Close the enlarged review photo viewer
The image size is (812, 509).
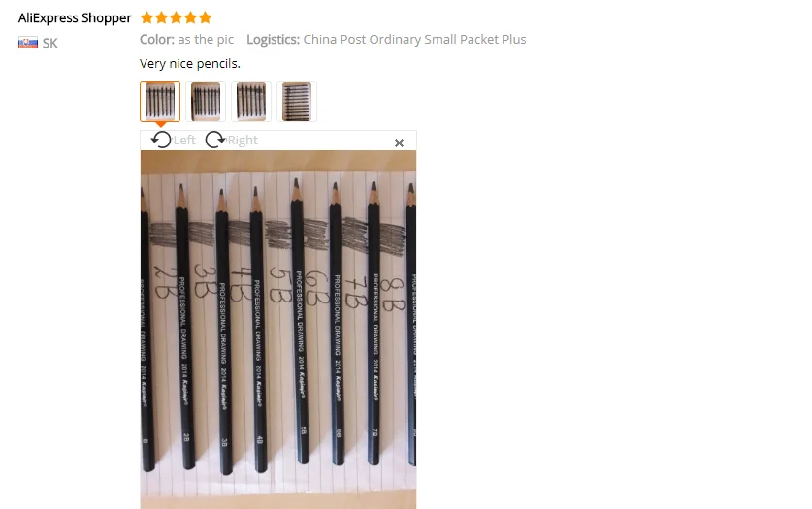[399, 143]
